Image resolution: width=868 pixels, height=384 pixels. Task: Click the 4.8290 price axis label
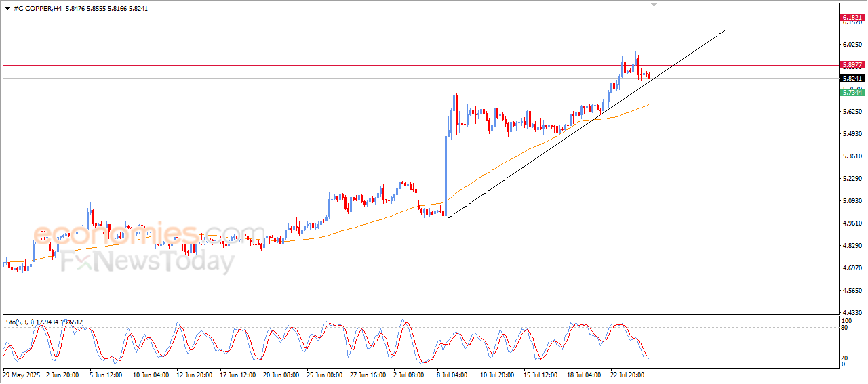pyautogui.click(x=852, y=246)
